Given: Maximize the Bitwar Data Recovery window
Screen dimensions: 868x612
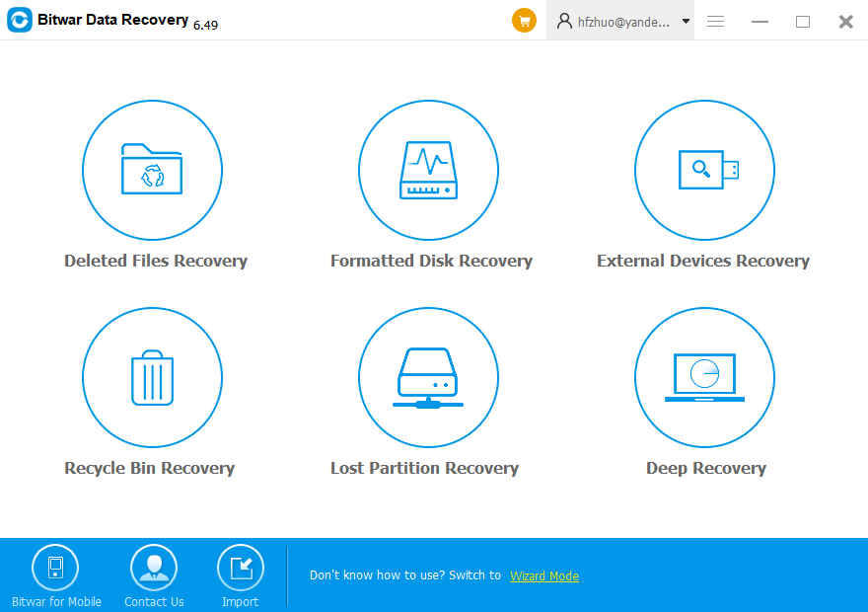Looking at the screenshot, I should point(803,22).
